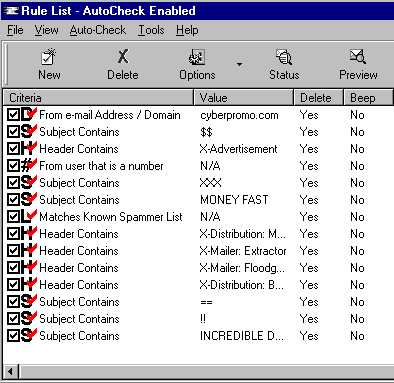Sort by the Criteria column header

(x=98, y=98)
